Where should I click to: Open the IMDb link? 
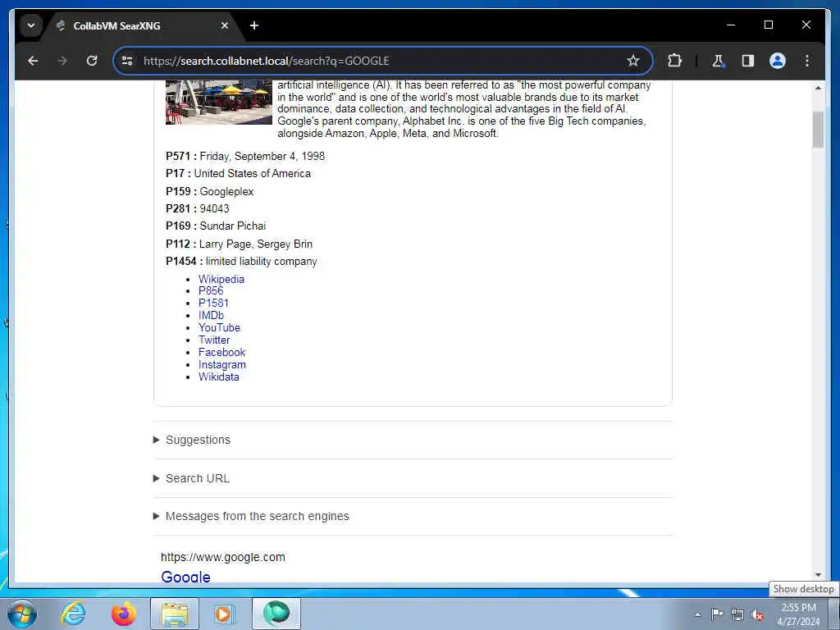click(x=211, y=316)
